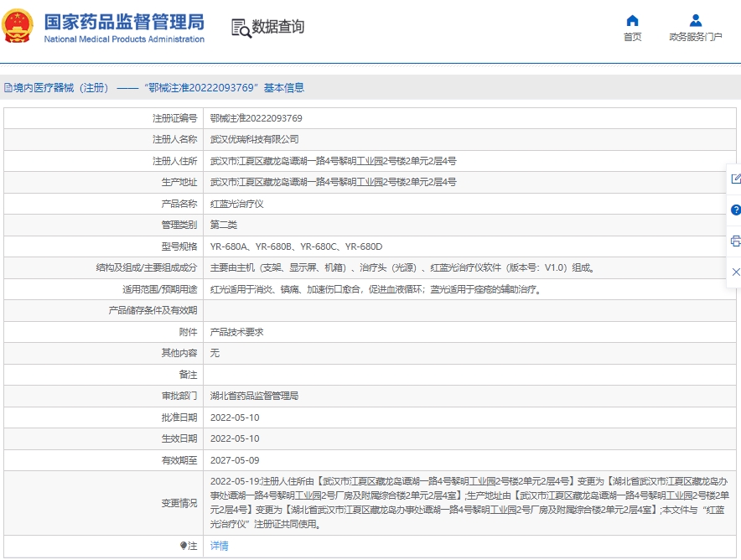The height and width of the screenshot is (560, 741).
Task: Open 政务服务门户 user portal icon
Action: [x=695, y=21]
